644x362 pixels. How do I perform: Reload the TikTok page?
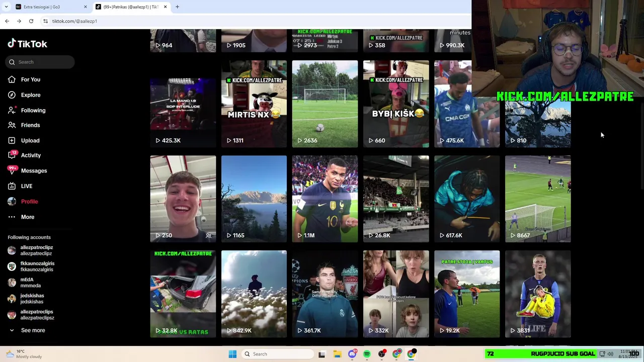pyautogui.click(x=31, y=21)
